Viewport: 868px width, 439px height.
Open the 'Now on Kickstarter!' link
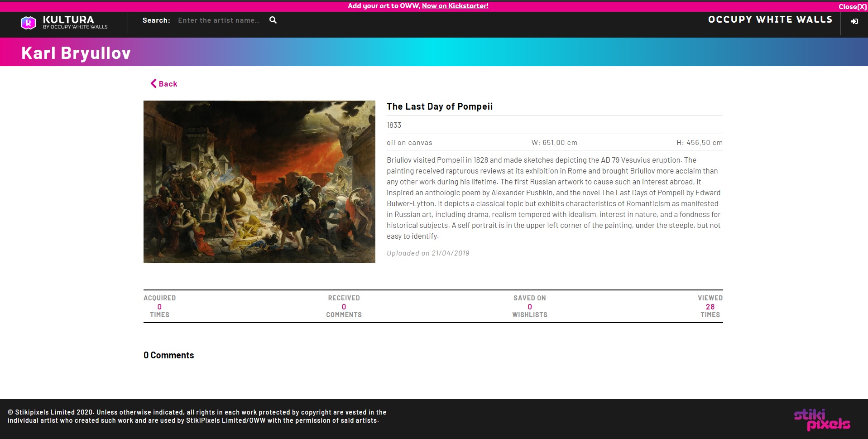pyautogui.click(x=455, y=6)
